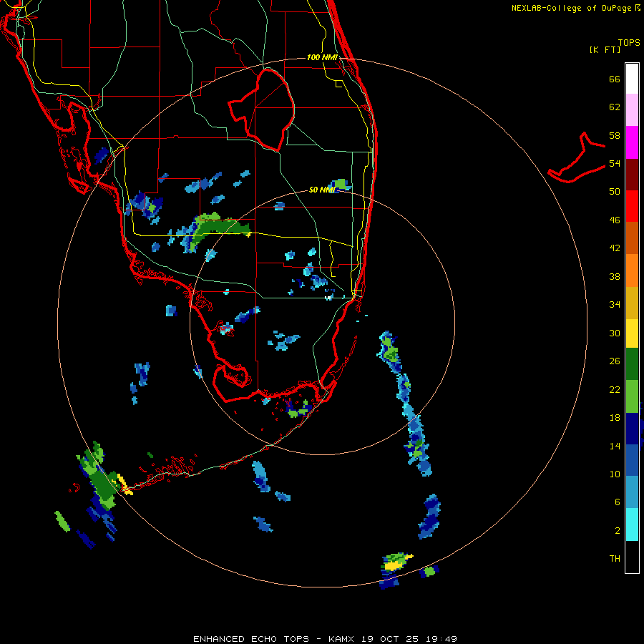Click the [K FT] units label
The width and height of the screenshot is (644, 644).
tap(605, 49)
